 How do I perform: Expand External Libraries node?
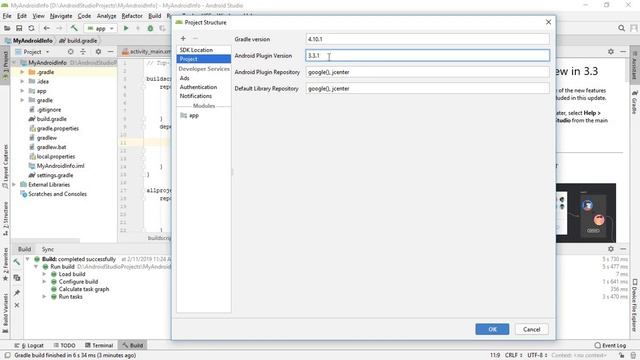(x=14, y=184)
